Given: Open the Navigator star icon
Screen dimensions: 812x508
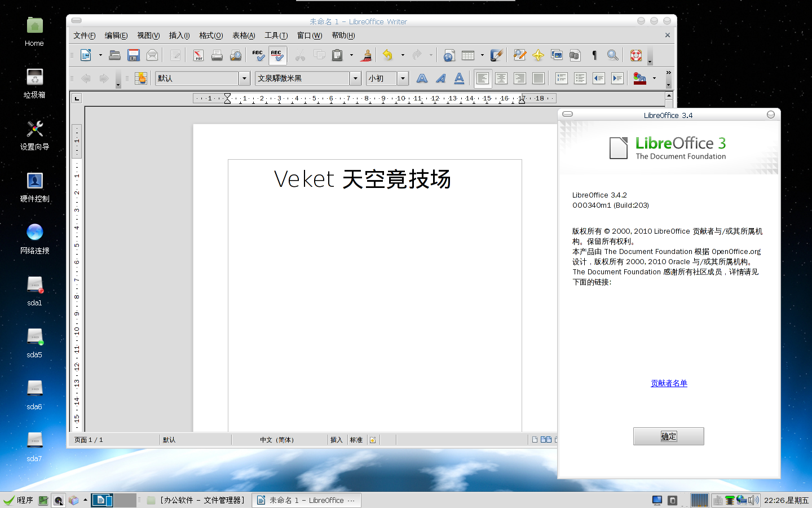Looking at the screenshot, I should pyautogui.click(x=539, y=55).
